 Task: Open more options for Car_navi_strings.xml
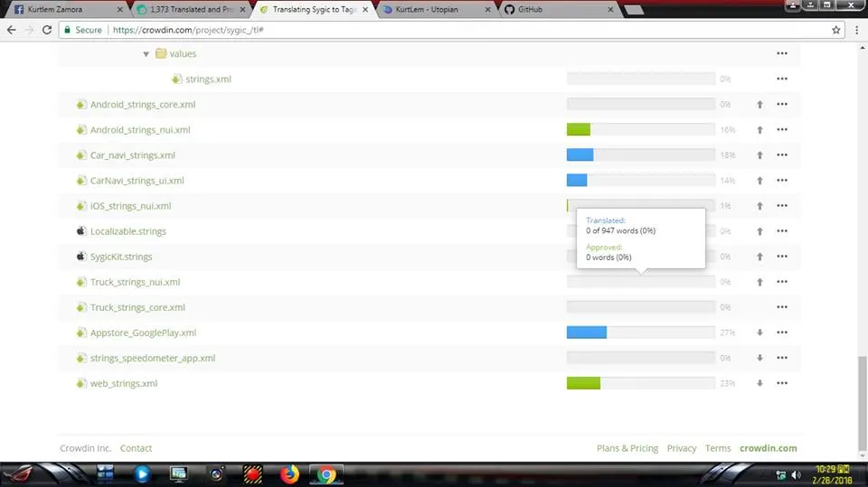coord(781,155)
